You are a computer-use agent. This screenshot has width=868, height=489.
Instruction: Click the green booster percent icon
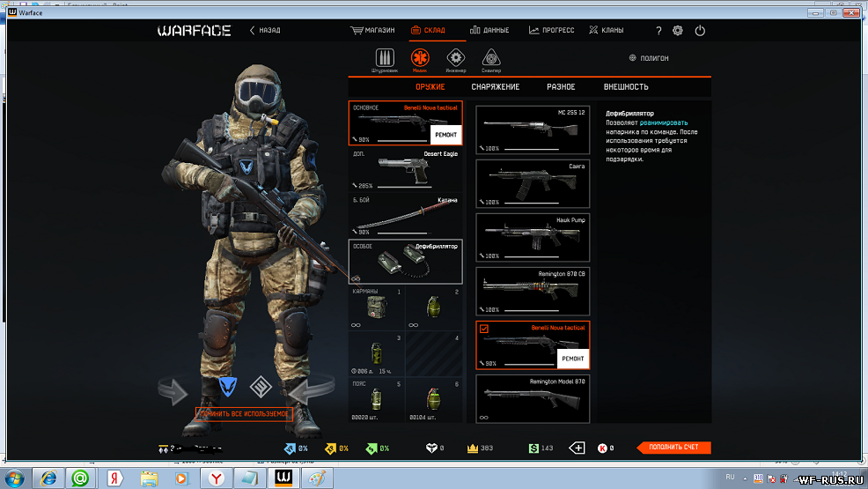tap(371, 448)
